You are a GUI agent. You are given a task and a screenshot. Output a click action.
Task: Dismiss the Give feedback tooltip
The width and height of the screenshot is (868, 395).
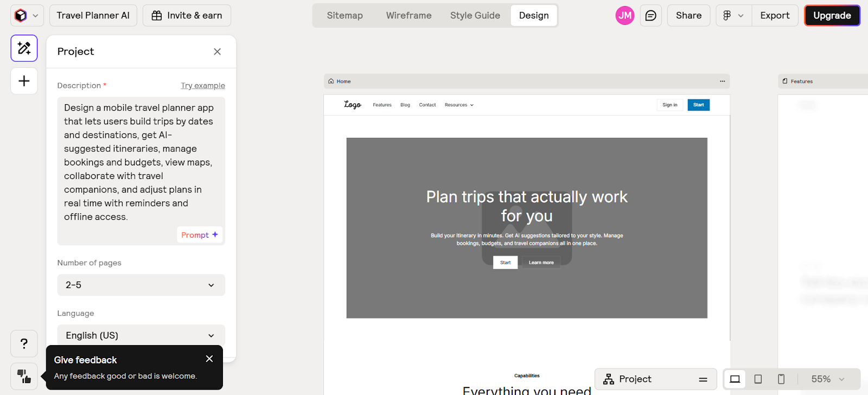point(209,359)
